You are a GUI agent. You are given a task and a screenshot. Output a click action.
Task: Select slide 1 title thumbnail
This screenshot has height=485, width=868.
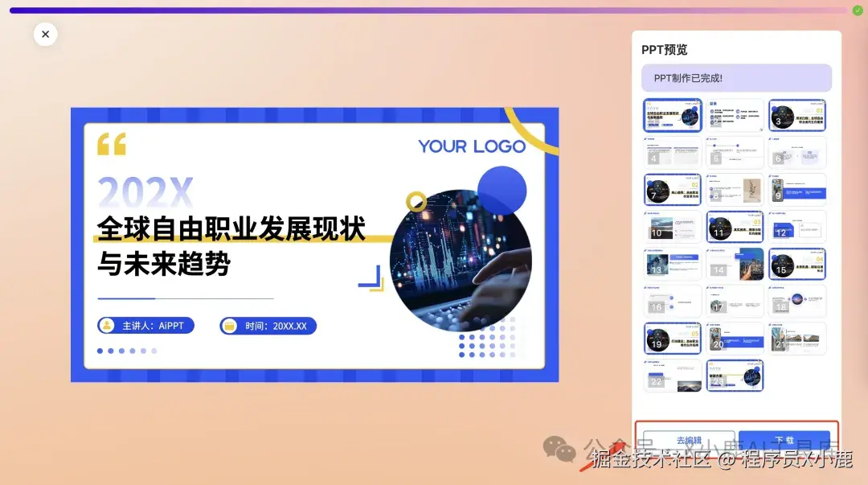[x=672, y=115]
